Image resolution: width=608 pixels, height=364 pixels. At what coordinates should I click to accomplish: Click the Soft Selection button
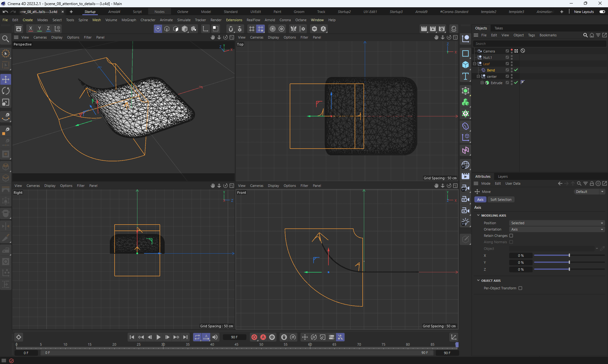click(501, 200)
